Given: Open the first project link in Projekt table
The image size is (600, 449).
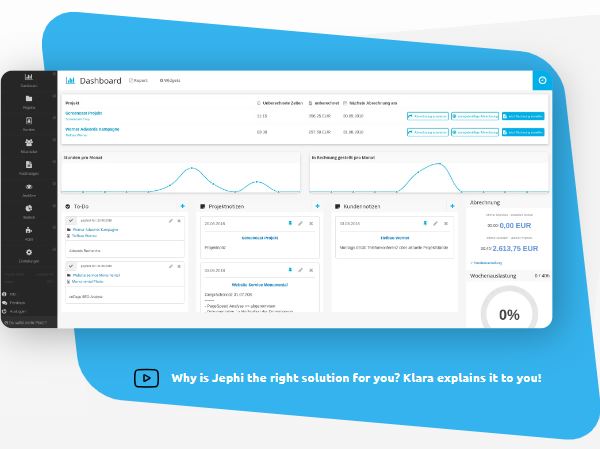Looking at the screenshot, I should tap(83, 113).
